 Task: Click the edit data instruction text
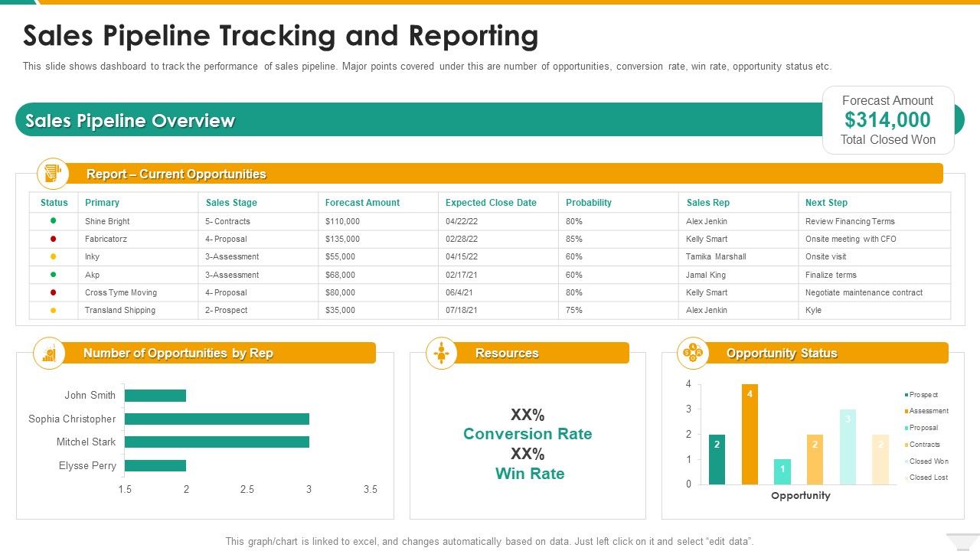click(x=490, y=540)
